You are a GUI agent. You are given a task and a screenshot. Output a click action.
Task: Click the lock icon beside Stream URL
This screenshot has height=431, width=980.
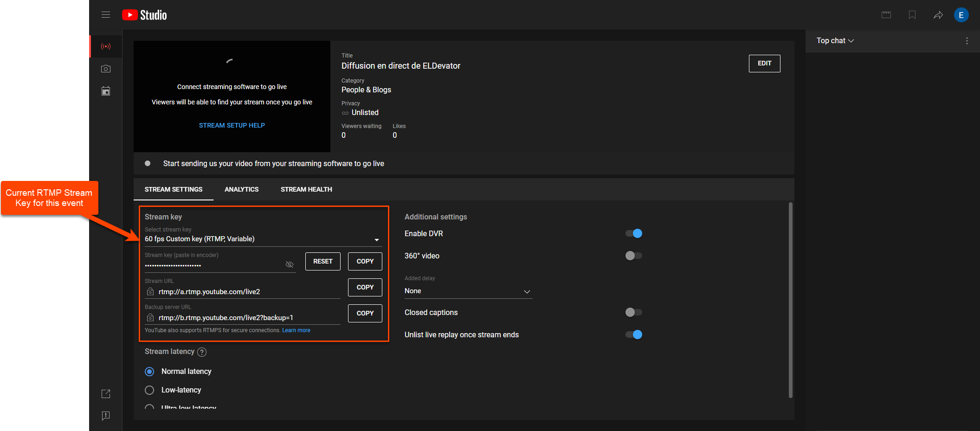(150, 292)
